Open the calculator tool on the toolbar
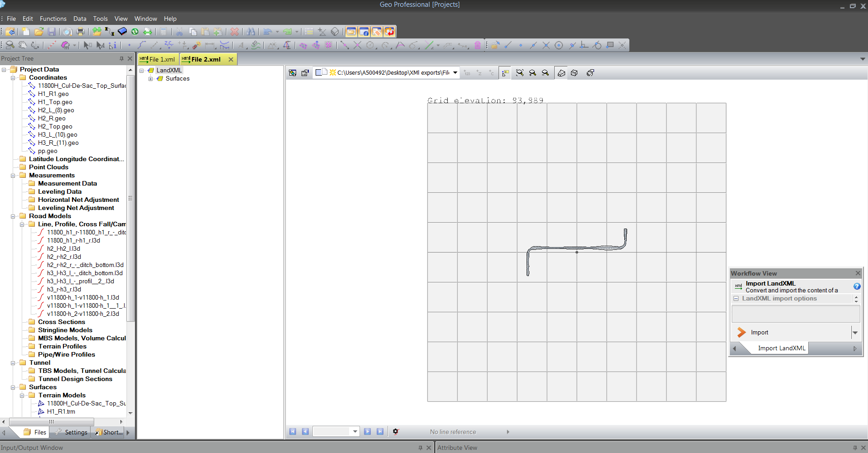The height and width of the screenshot is (453, 868). point(163,32)
